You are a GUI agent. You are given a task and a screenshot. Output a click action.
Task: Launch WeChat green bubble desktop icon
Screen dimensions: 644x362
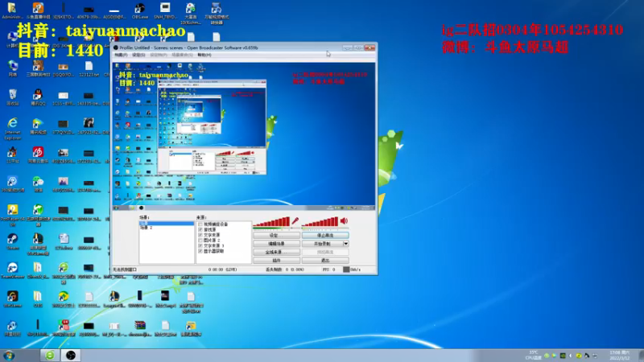[x=38, y=184]
